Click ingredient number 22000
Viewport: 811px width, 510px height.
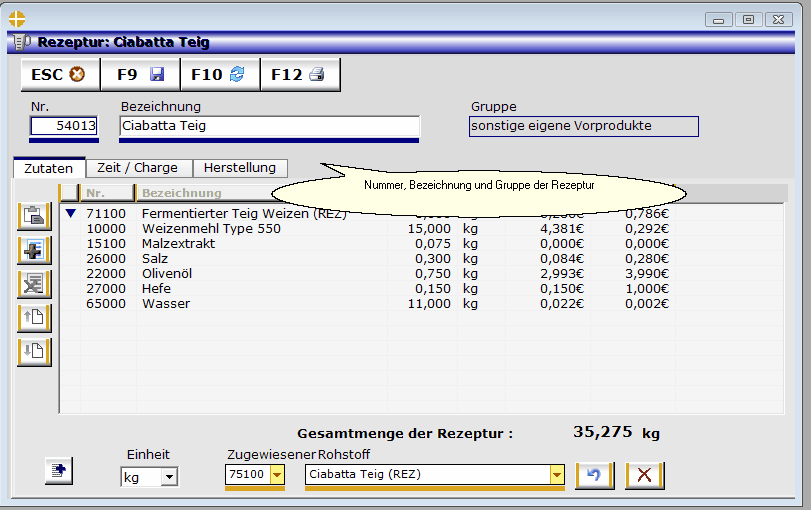coord(106,274)
